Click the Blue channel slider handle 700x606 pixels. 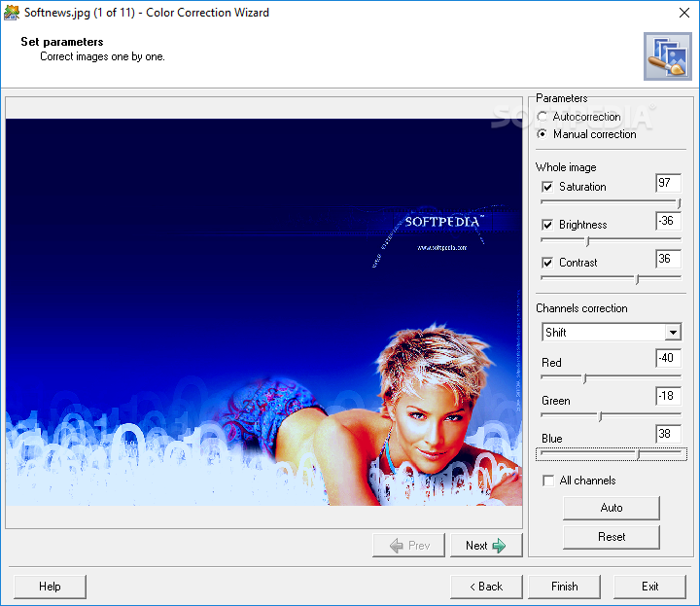click(x=639, y=454)
